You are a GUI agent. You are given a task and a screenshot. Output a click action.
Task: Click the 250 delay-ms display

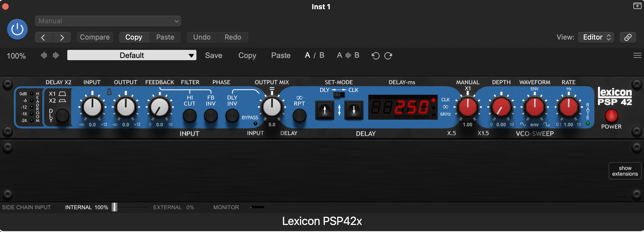pyautogui.click(x=403, y=107)
